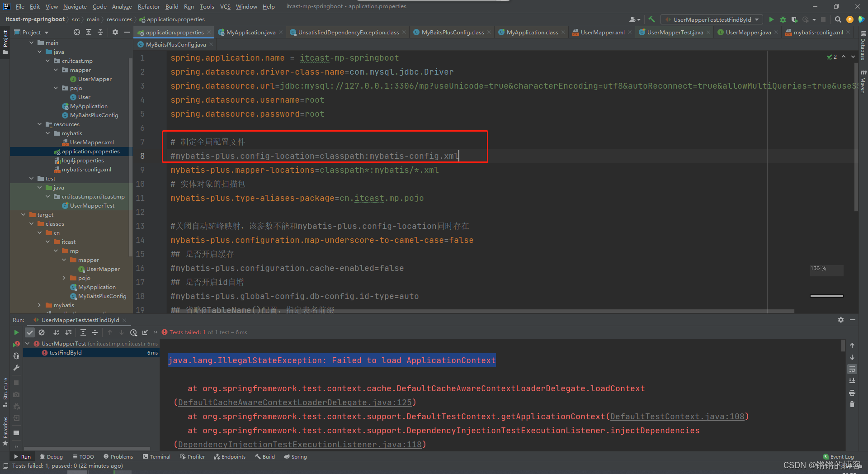Run the UserMapperTest.testFindById configuration
This screenshot has width=868, height=474.
tap(771, 19)
